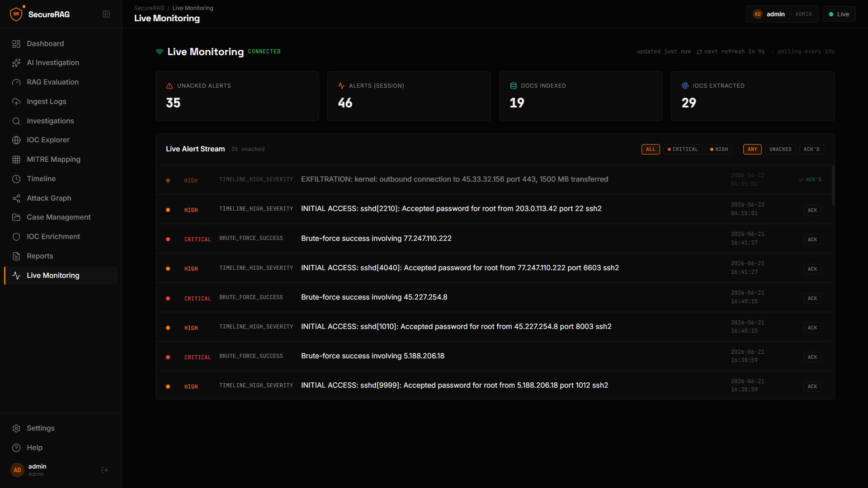Click the Attack Graph share icon
The height and width of the screenshot is (488, 868).
pos(16,198)
